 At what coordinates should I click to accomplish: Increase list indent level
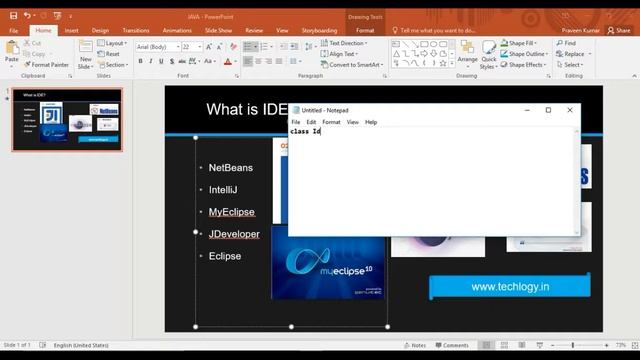[x=294, y=47]
